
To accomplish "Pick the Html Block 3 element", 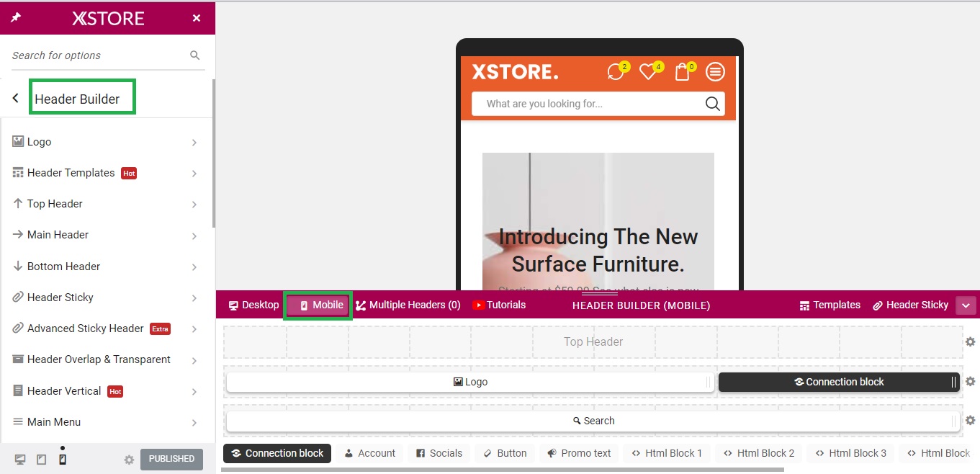I will [x=850, y=453].
